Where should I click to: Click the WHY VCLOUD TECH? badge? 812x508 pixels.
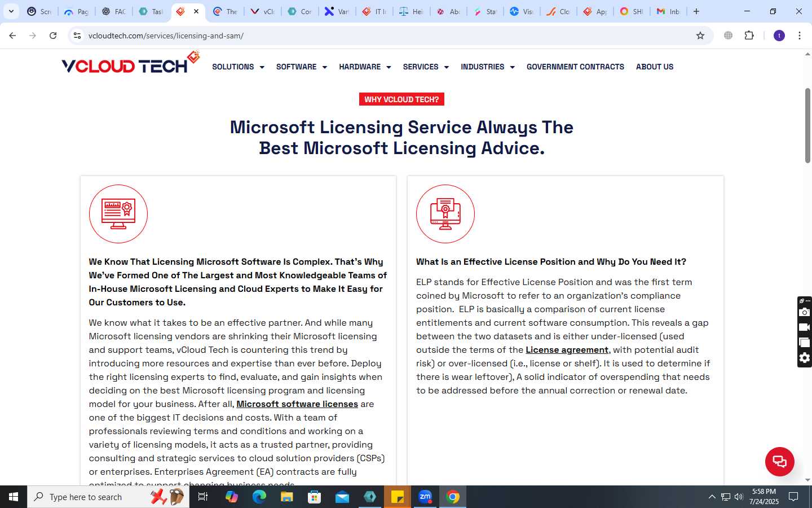pos(401,99)
